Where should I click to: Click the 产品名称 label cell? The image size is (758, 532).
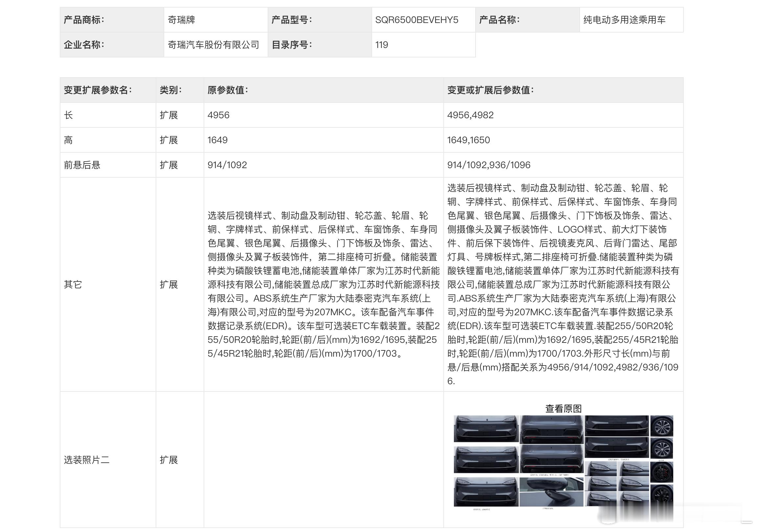pyautogui.click(x=527, y=20)
